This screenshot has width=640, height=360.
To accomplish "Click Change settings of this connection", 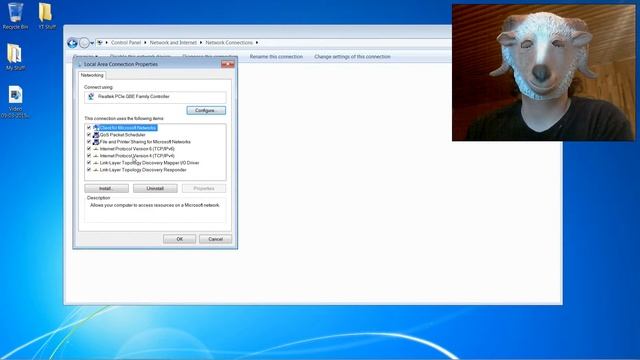I will [352, 57].
